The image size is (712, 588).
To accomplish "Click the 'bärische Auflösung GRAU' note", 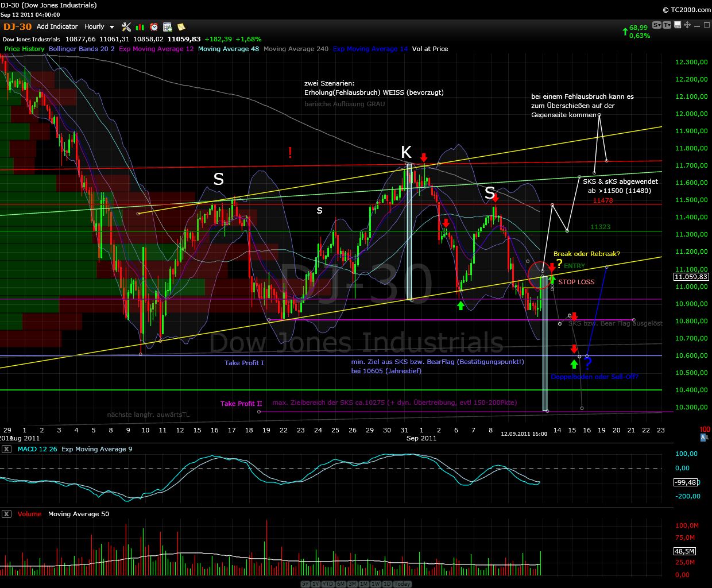I will (345, 104).
